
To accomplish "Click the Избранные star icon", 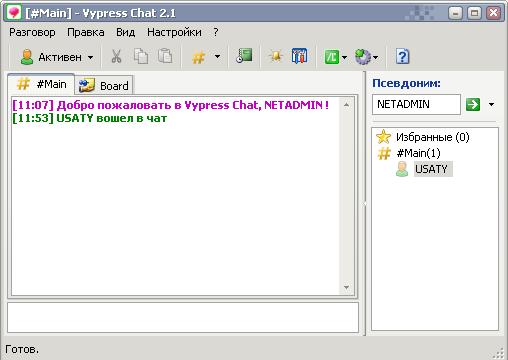I will pos(383,137).
